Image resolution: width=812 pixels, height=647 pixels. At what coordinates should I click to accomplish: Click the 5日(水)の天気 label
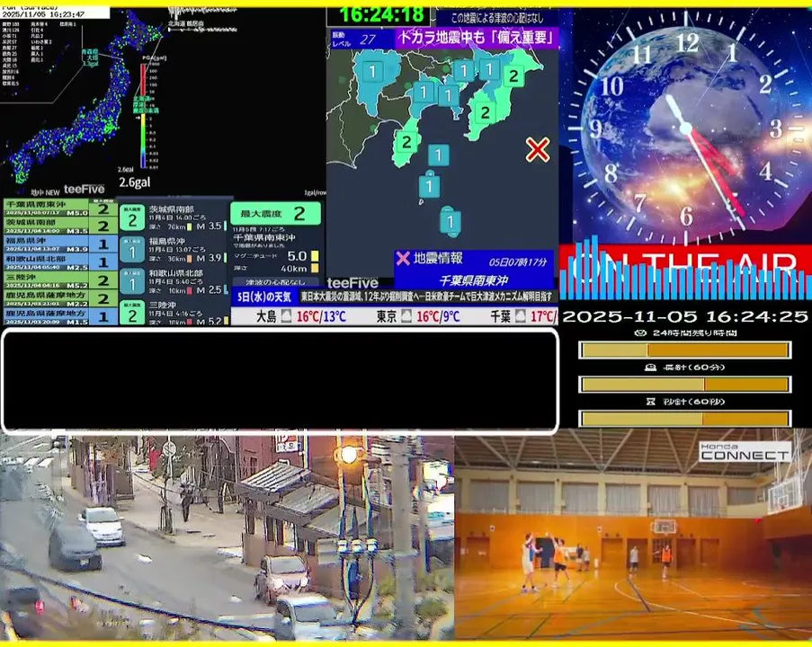(x=264, y=297)
